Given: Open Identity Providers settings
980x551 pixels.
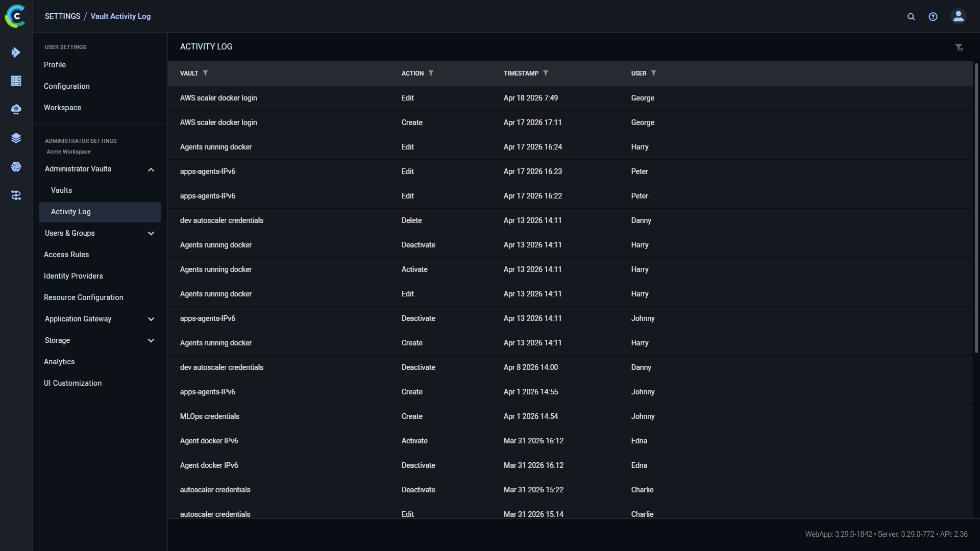Looking at the screenshot, I should click(x=73, y=276).
